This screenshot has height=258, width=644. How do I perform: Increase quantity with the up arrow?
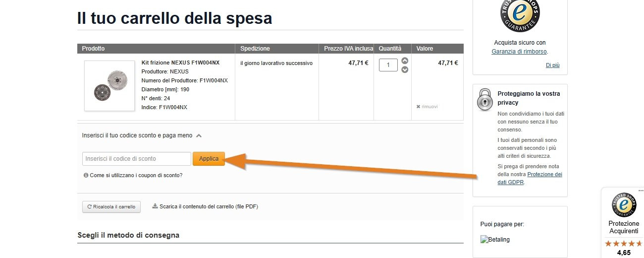[405, 61]
